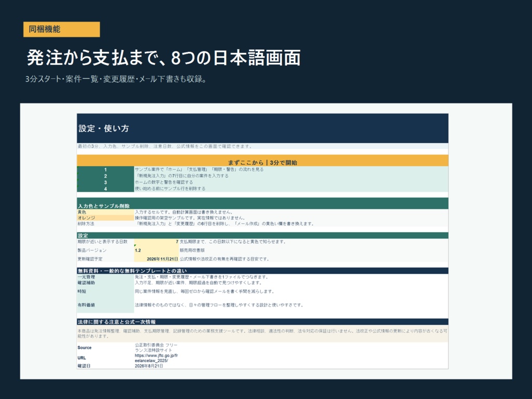
Task: Click the date 2026年8月21日
Action: click(x=149, y=366)
